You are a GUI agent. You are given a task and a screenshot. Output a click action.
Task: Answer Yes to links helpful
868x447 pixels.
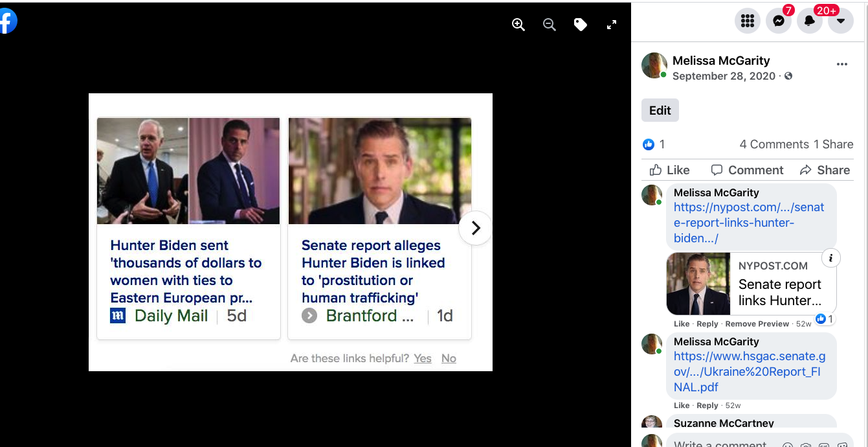(x=423, y=358)
